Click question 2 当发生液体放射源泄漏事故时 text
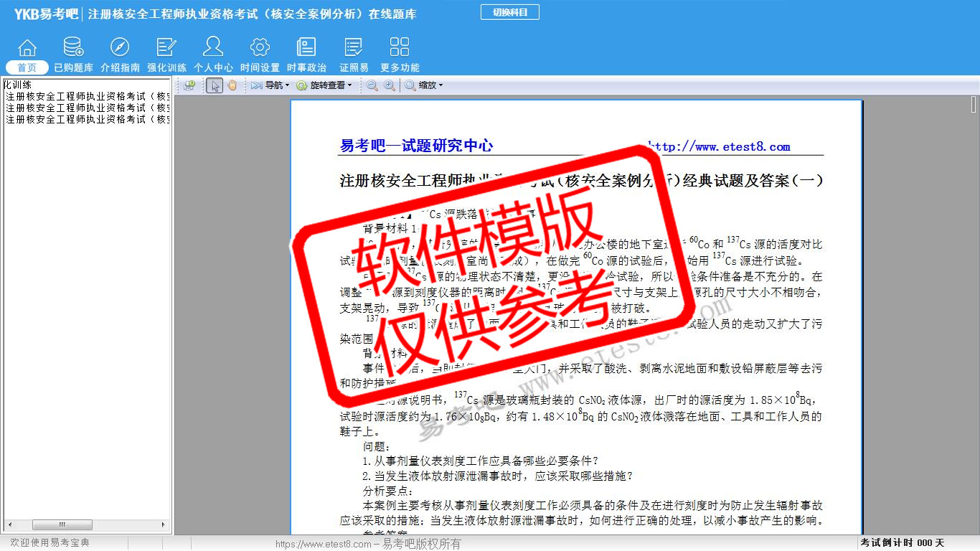This screenshot has height=551, width=980. point(499,476)
